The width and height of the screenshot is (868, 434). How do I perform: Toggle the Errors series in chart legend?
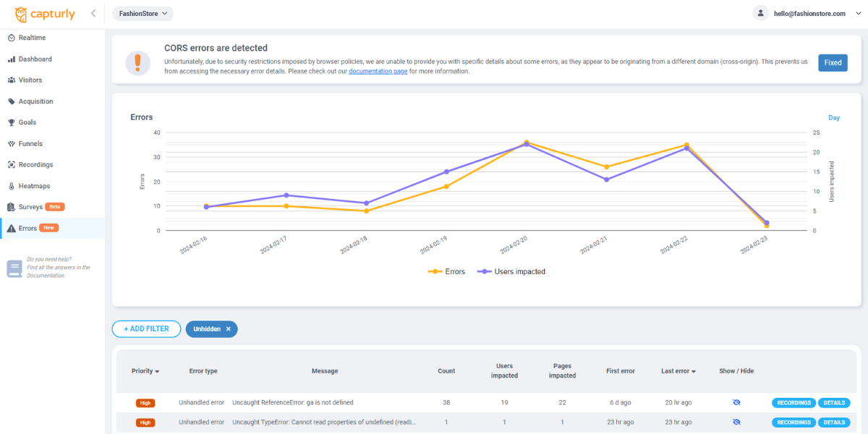pyautogui.click(x=447, y=272)
